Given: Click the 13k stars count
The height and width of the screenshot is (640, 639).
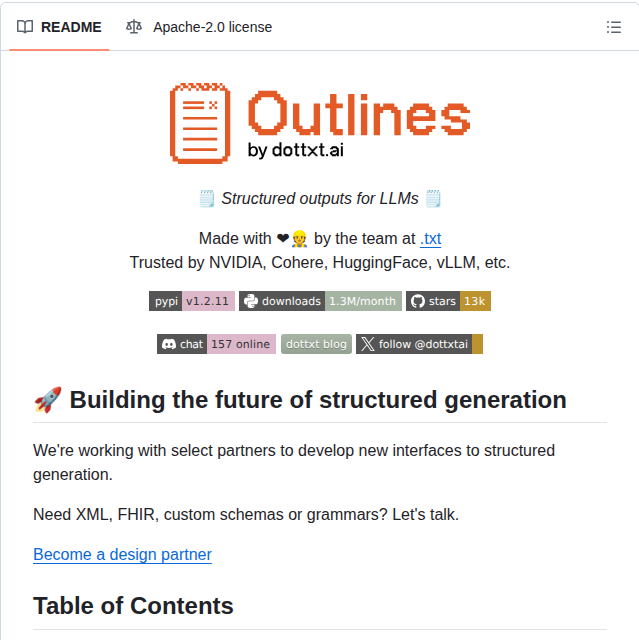Looking at the screenshot, I should [x=474, y=301].
